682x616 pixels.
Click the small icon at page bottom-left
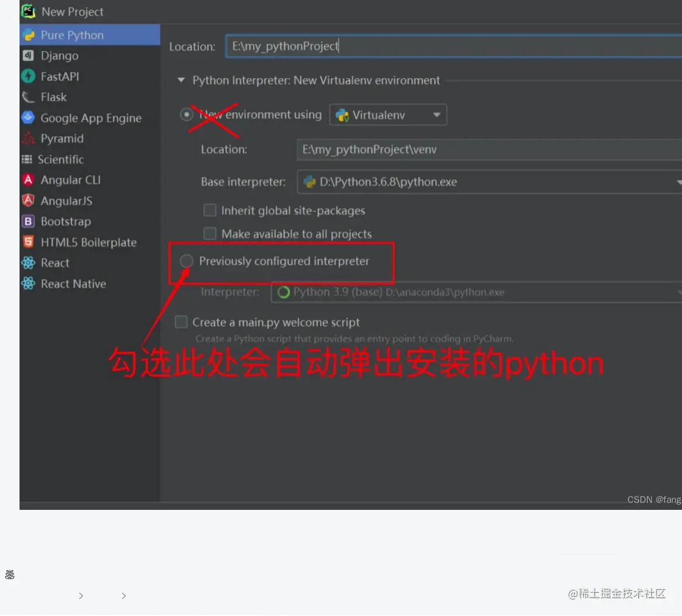10,575
